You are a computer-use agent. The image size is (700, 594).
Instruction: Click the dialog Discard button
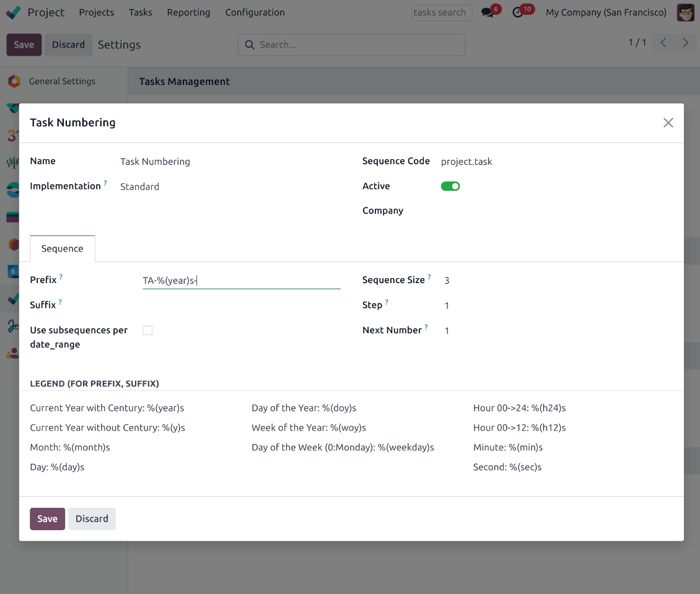pos(92,518)
